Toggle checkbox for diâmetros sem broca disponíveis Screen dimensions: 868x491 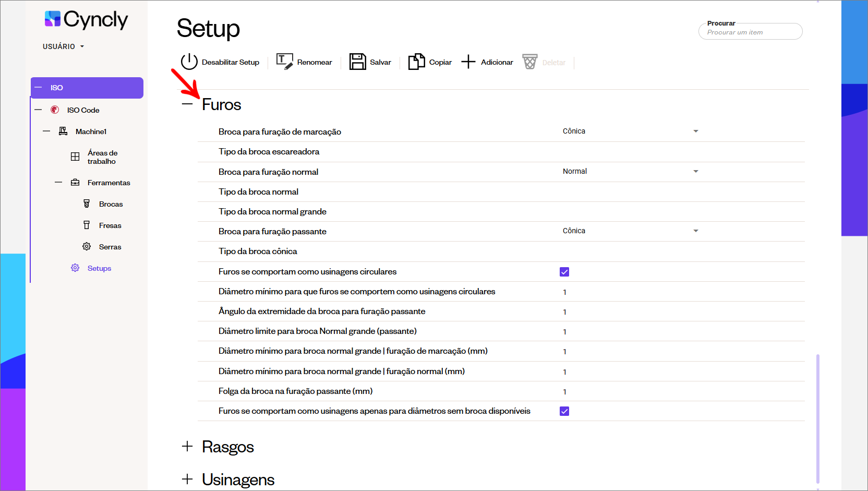(x=564, y=411)
